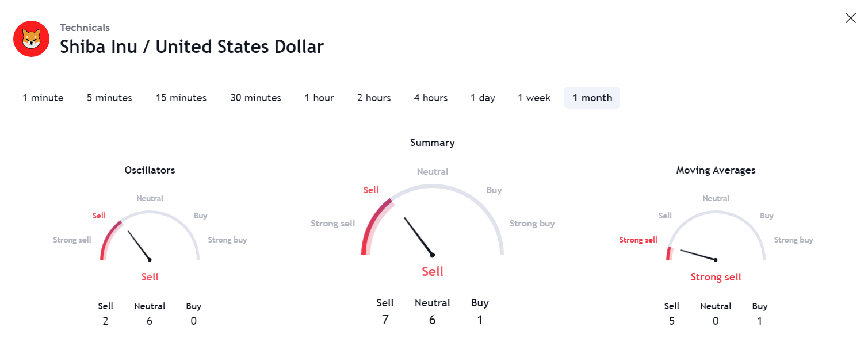Click the Oscillators heading

pyautogui.click(x=150, y=170)
